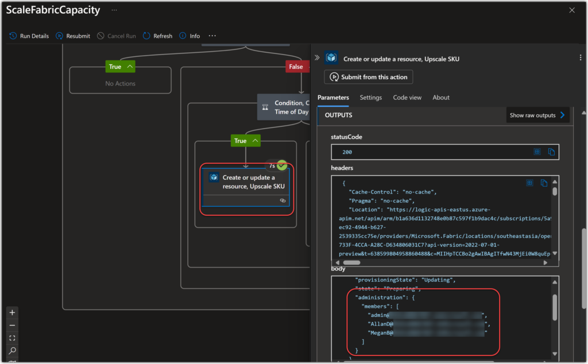Click the Azure resource cube icon in panel header

pos(331,58)
